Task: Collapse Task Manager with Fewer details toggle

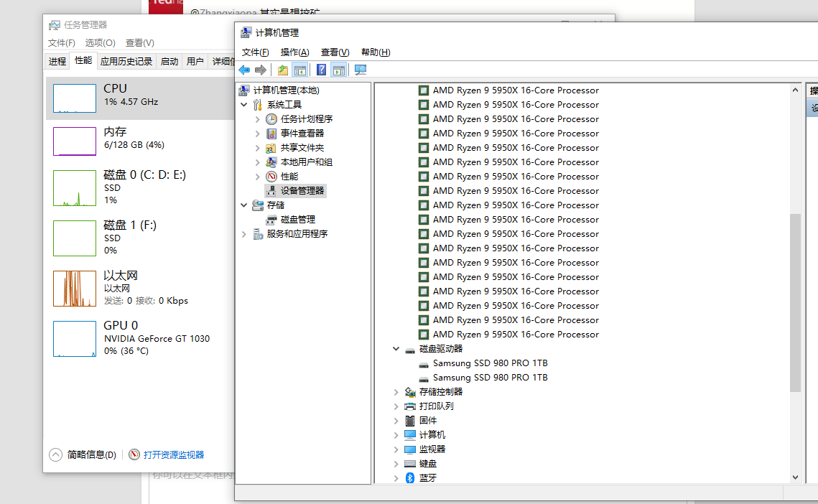Action: [56, 454]
